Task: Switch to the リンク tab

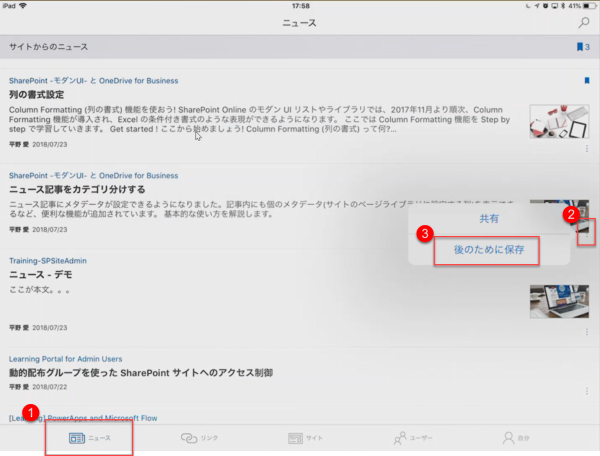Action: pos(199,438)
